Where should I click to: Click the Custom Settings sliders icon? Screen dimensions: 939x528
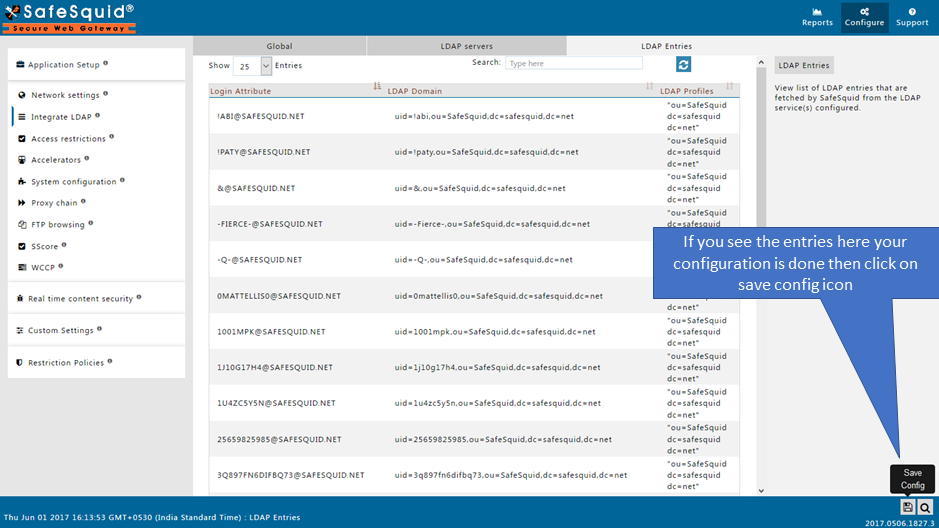[19, 330]
